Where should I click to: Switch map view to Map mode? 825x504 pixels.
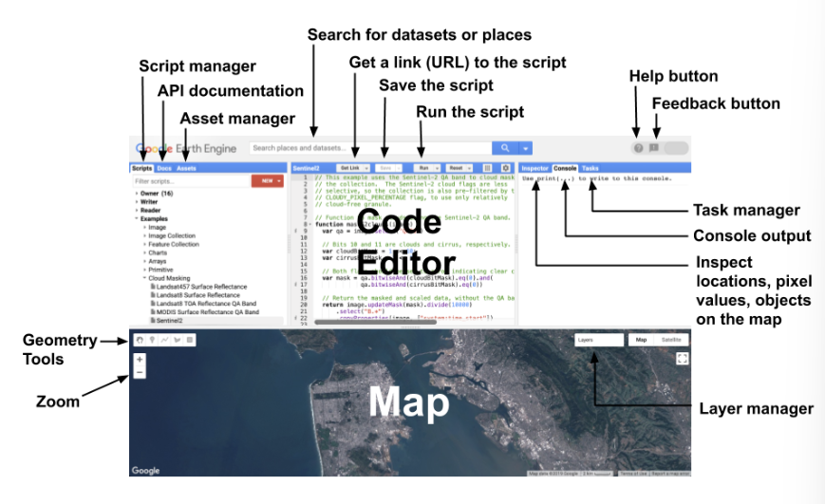pyautogui.click(x=641, y=340)
